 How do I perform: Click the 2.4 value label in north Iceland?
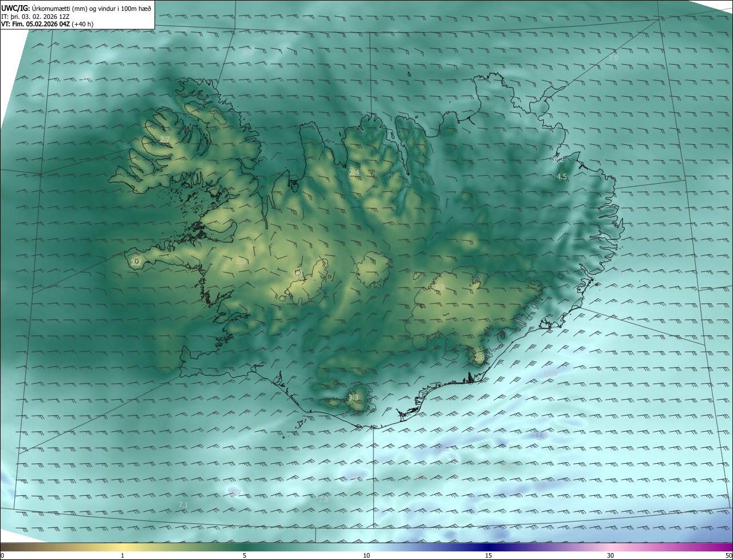(354, 172)
